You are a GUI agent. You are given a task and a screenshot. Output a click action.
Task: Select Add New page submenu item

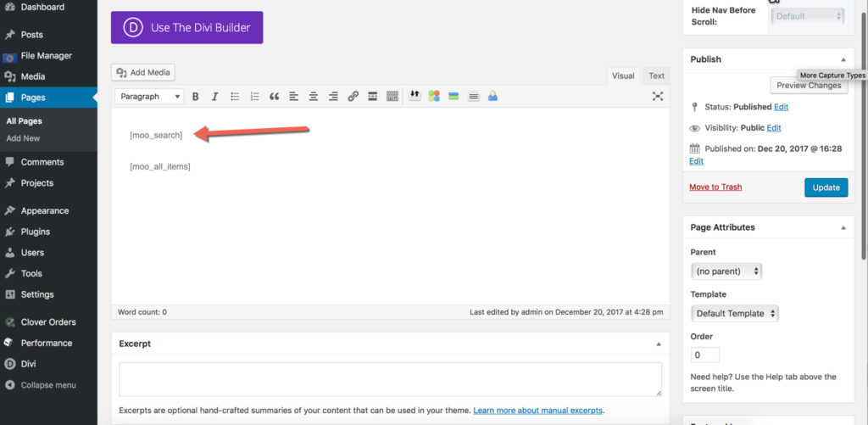tap(23, 138)
